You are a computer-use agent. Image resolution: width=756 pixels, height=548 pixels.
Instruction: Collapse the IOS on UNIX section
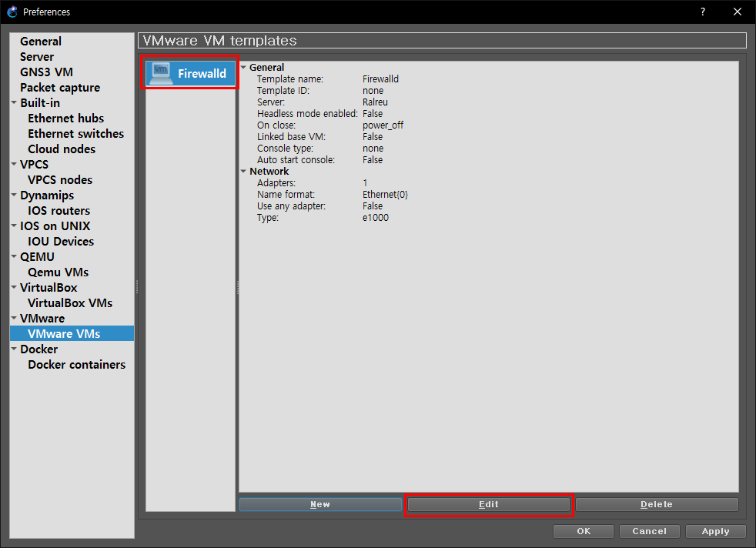14,226
